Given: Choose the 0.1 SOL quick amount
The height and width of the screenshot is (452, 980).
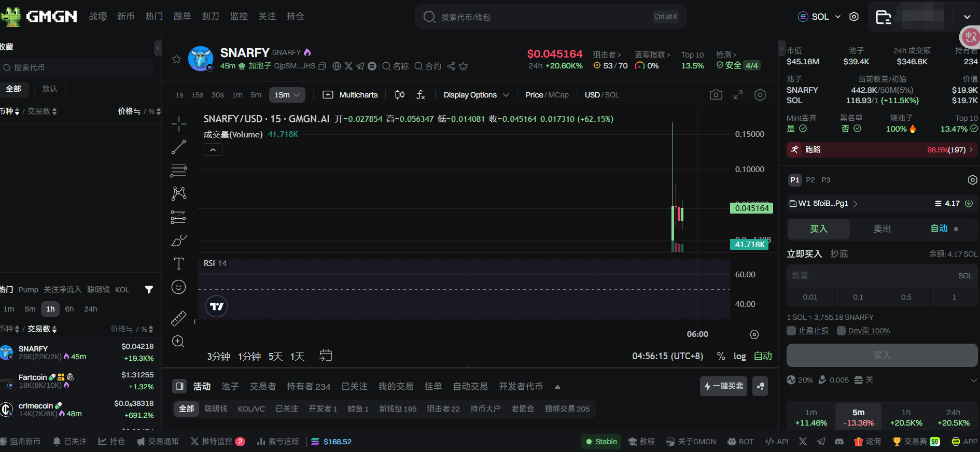Looking at the screenshot, I should (x=858, y=297).
